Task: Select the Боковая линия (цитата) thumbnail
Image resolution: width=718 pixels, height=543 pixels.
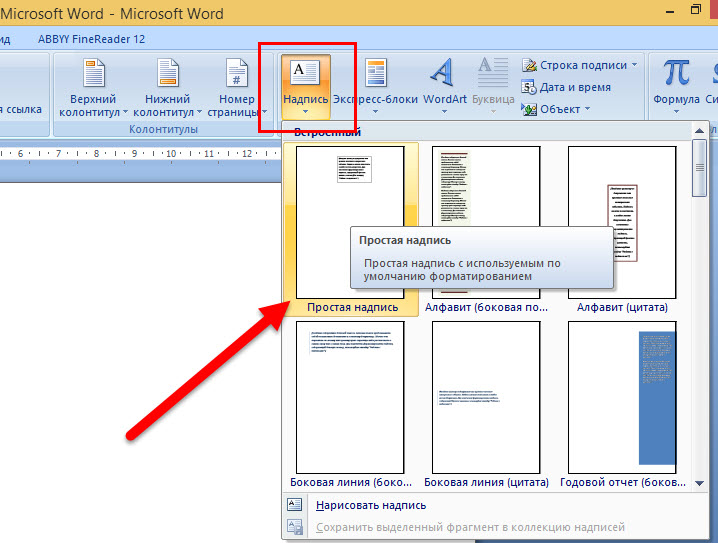Action: [486, 397]
